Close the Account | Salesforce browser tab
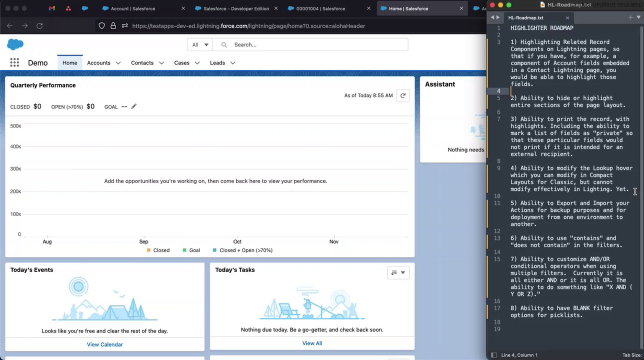The height and width of the screenshot is (360, 644). click(183, 8)
